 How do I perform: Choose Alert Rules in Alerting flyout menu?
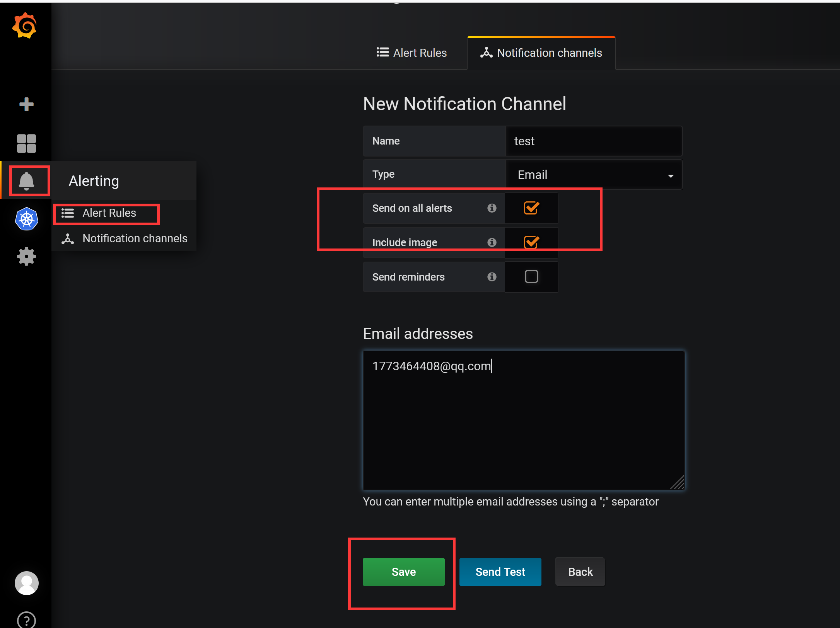pos(109,213)
